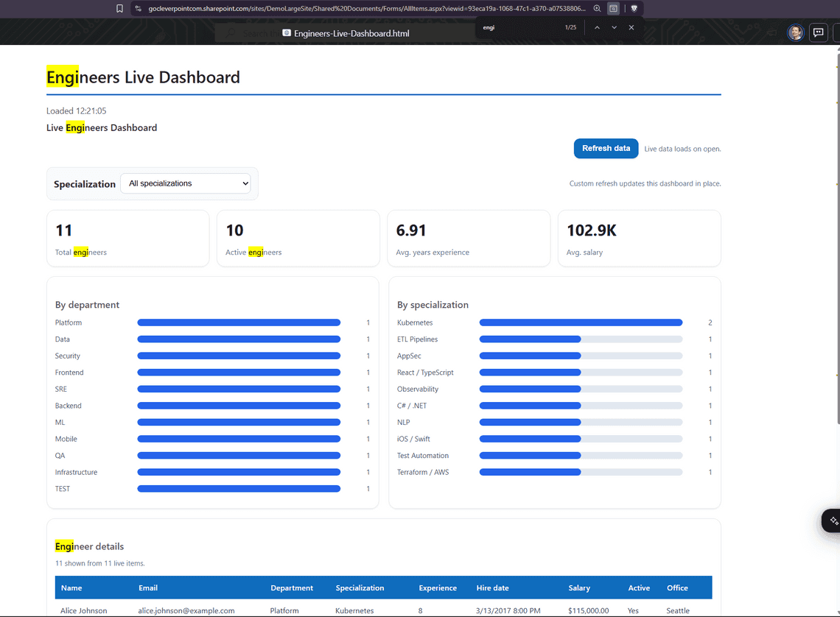Open the user profile avatar
This screenshot has width=840, height=617.
[796, 32]
